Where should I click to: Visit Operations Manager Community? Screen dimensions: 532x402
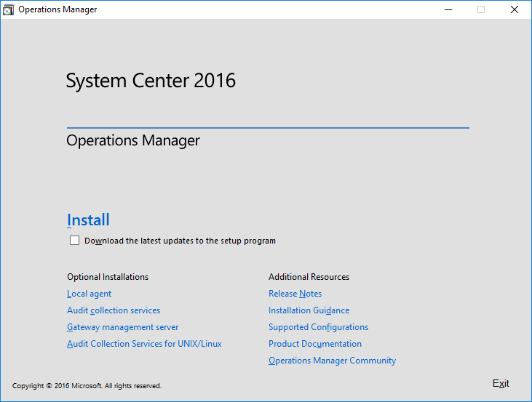(x=332, y=361)
